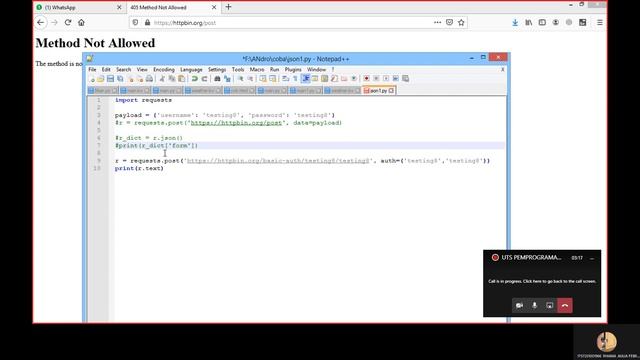
Task: Open the Encoding menu
Action: click(x=164, y=70)
